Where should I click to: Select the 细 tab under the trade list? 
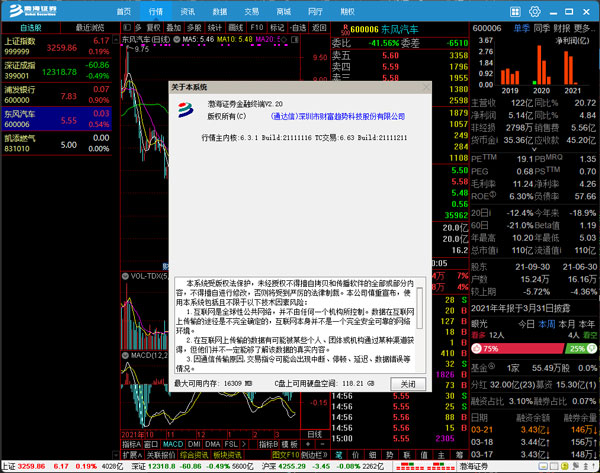[x=372, y=455]
